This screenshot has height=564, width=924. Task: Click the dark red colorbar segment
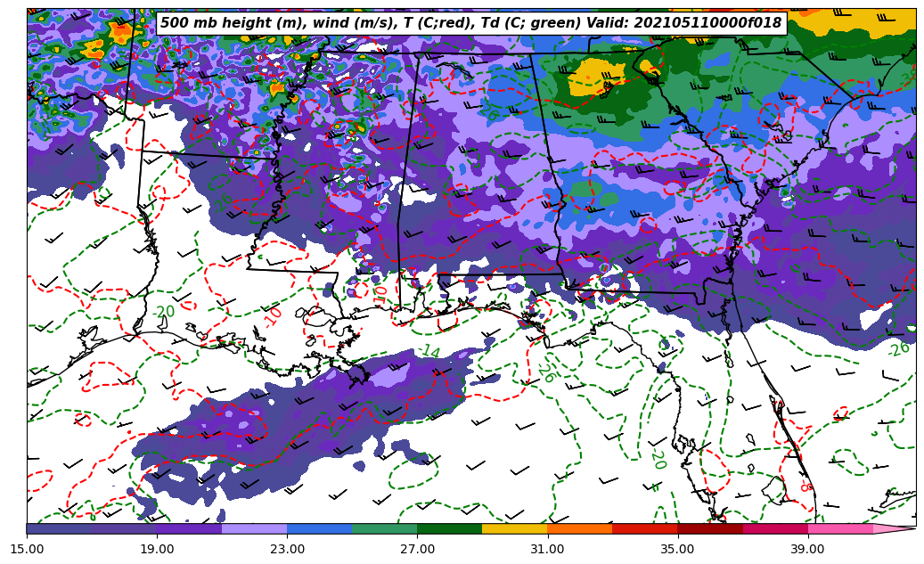709,528
